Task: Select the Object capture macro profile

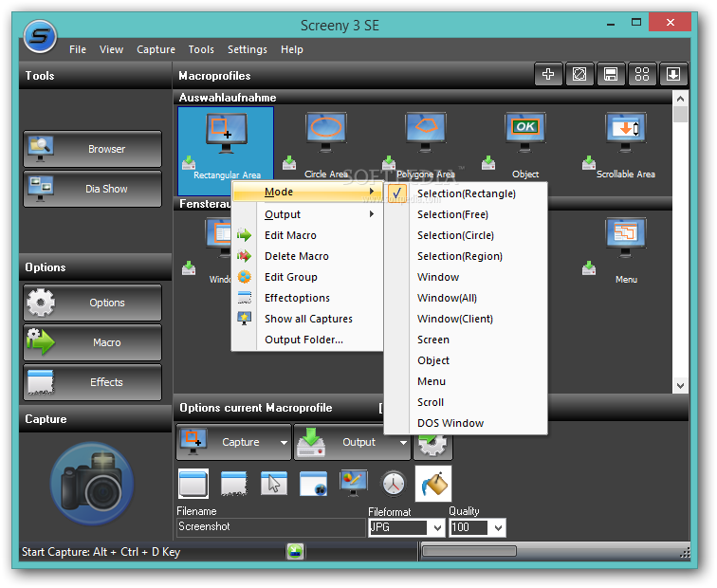Action: point(525,145)
